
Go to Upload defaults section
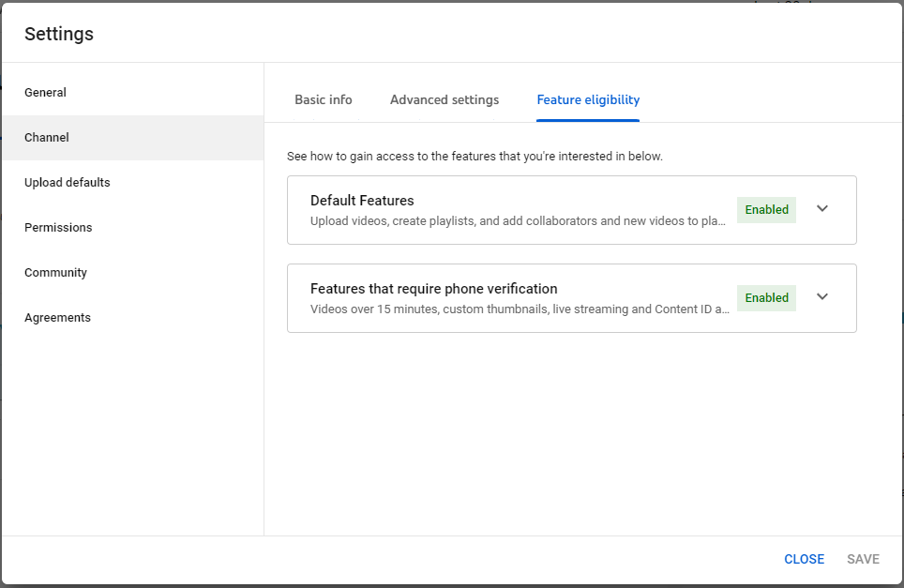(x=68, y=183)
